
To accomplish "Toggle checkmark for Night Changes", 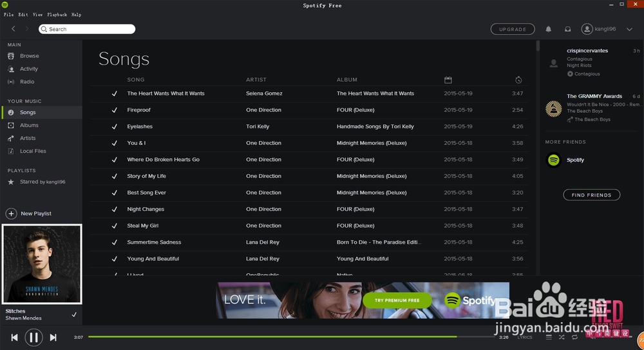I will point(114,209).
